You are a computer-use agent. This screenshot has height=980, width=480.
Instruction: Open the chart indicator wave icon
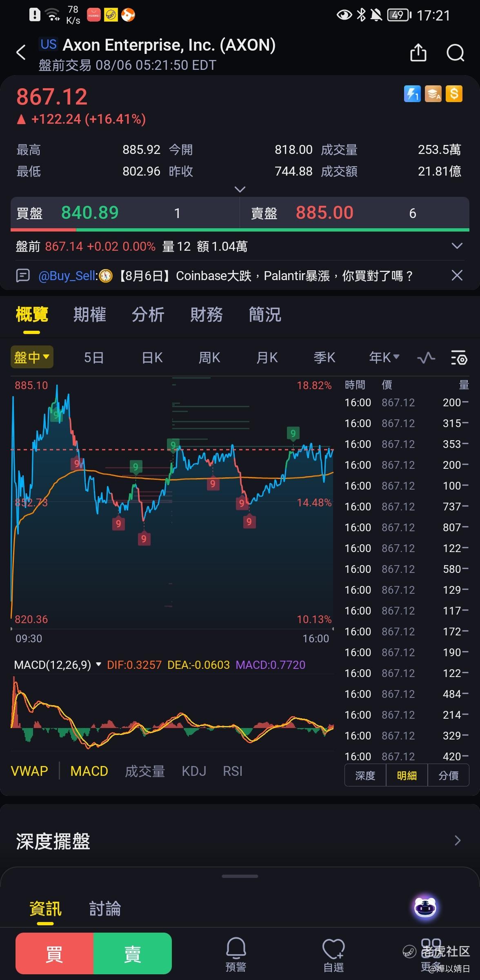(x=426, y=358)
